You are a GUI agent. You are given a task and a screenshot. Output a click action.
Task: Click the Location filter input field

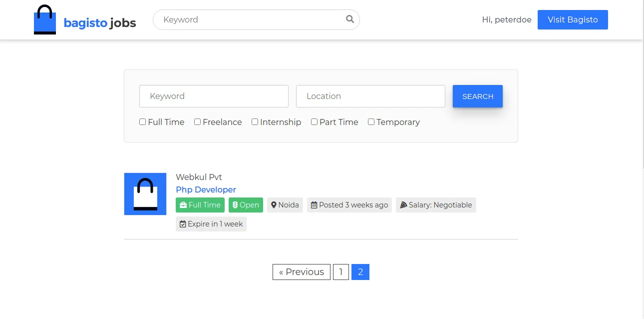tap(370, 96)
